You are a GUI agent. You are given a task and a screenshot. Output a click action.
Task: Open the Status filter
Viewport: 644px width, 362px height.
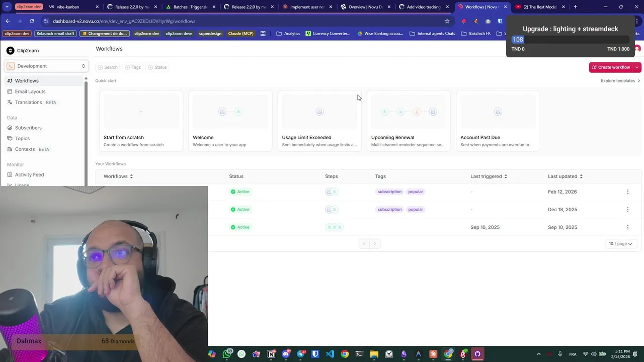pyautogui.click(x=157, y=67)
